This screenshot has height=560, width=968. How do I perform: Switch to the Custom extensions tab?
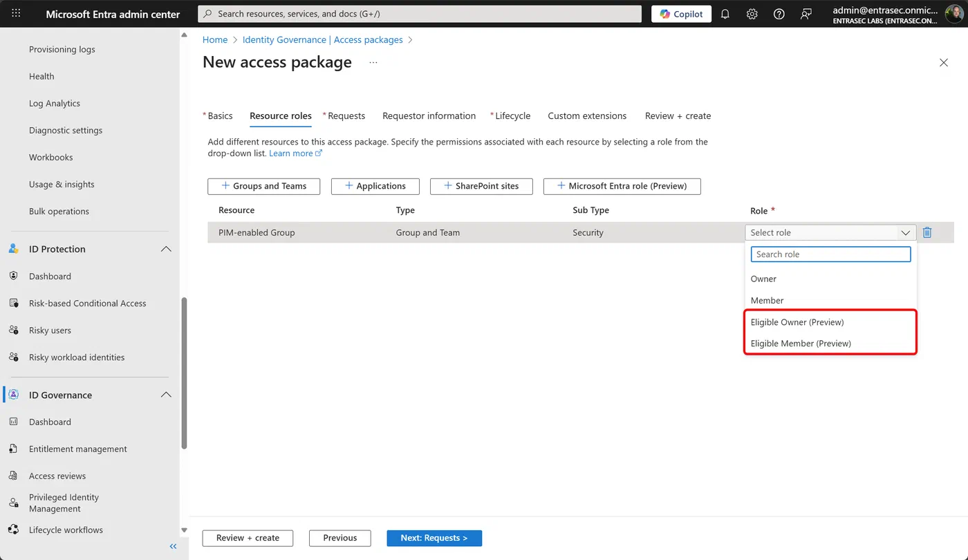click(587, 115)
